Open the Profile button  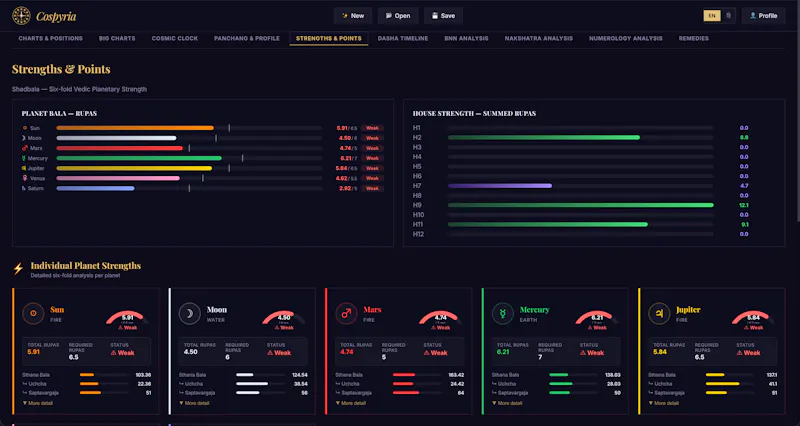[x=763, y=16]
